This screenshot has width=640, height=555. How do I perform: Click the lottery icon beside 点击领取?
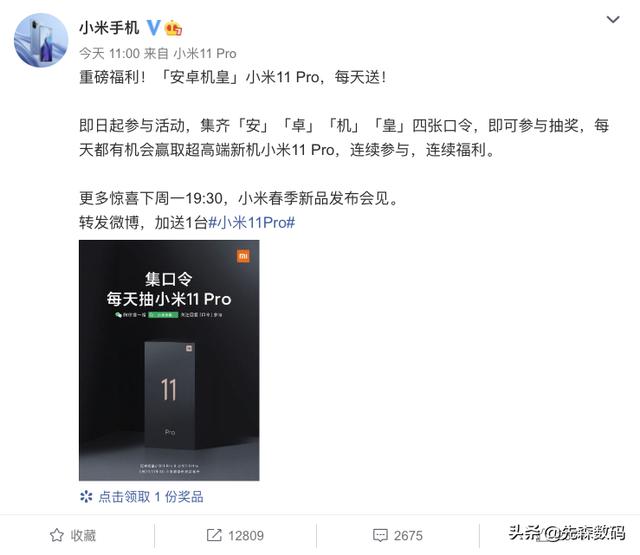point(86,497)
